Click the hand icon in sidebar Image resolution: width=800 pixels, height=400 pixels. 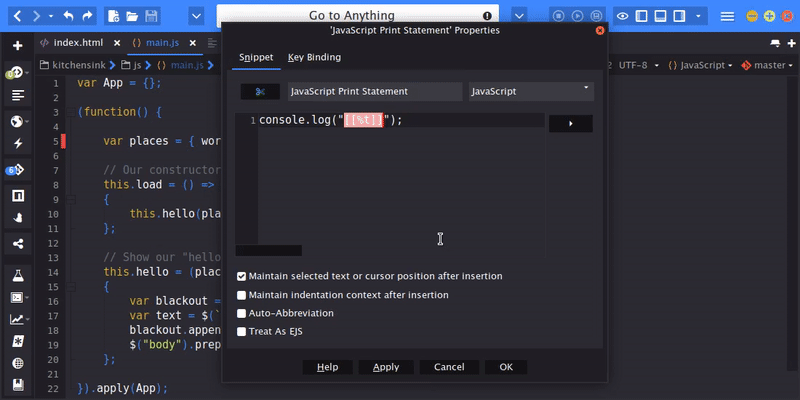pos(18,218)
